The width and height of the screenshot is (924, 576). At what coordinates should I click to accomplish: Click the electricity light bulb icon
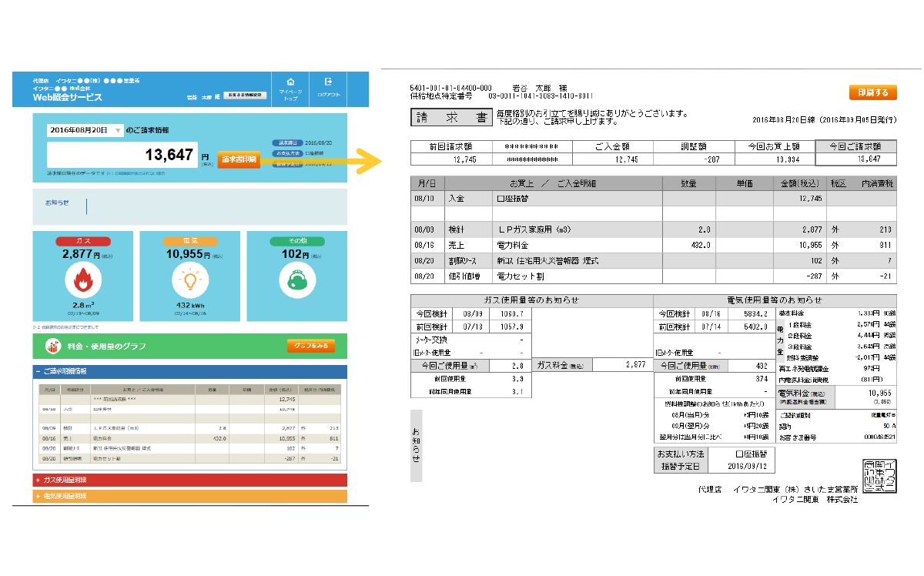point(189,281)
